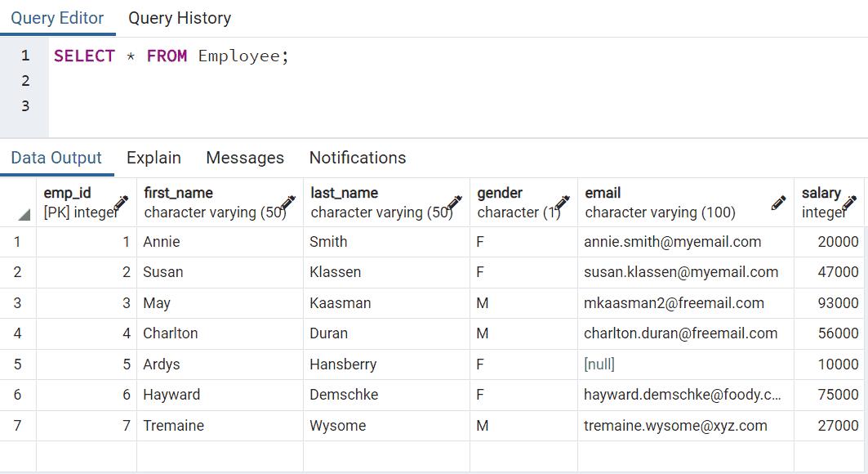Click the edit pencil icon on salary column
868x474 pixels.
coord(850,203)
